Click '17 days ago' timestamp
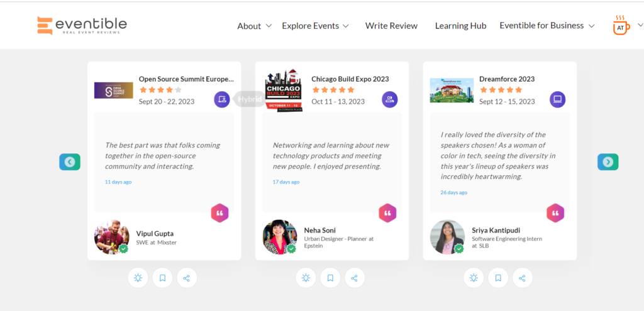 (x=286, y=182)
